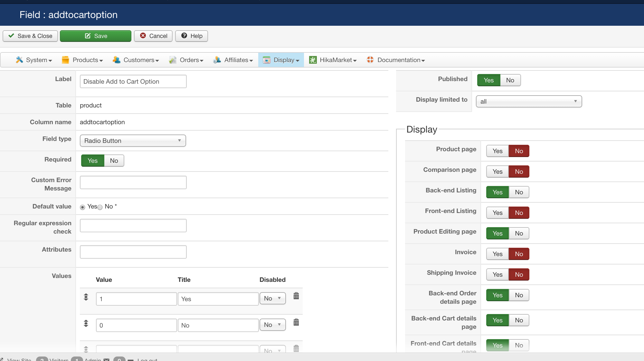The width and height of the screenshot is (644, 361).
Task: Open the Orders menu
Action: click(x=186, y=60)
